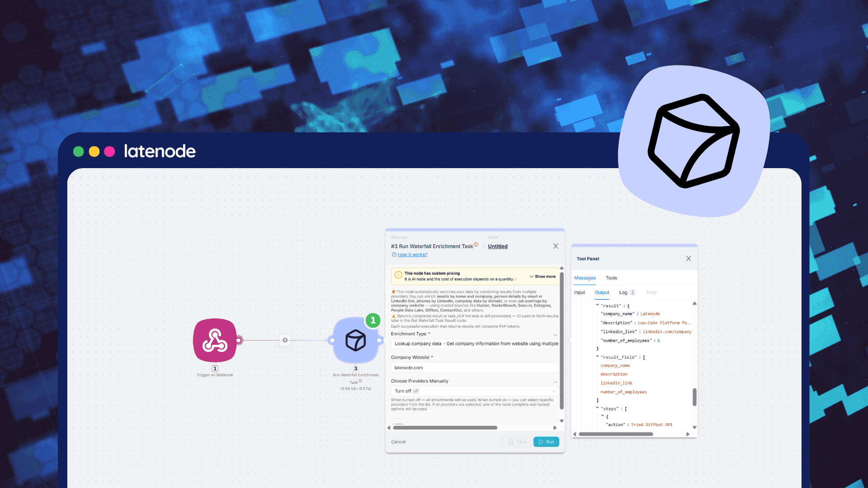Open the How it works link
The height and width of the screenshot is (488, 868).
point(411,254)
